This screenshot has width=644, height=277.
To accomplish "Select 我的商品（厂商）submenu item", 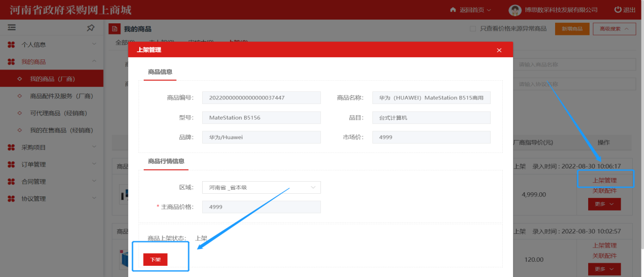I will 52,79.
